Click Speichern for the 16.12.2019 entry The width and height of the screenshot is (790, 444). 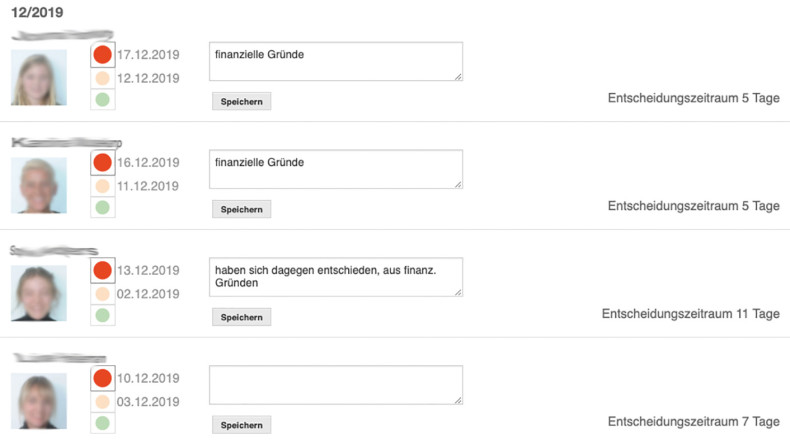pyautogui.click(x=241, y=209)
